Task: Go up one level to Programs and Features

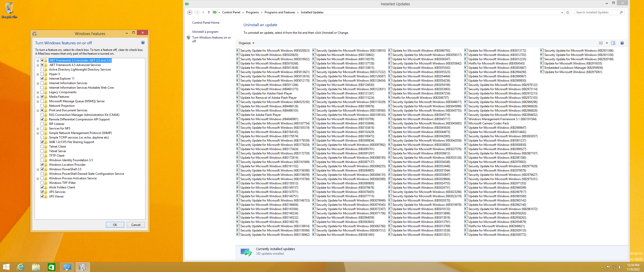Action: 209,12
